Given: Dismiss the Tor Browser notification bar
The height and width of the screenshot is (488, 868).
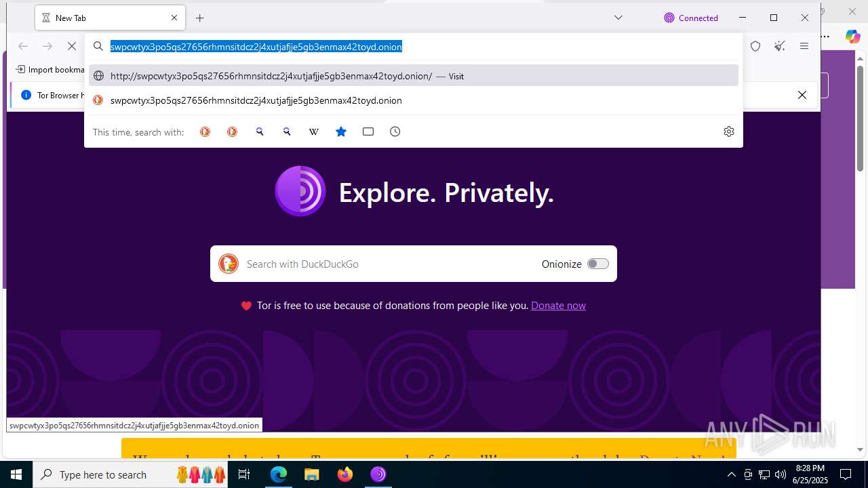Looking at the screenshot, I should [x=802, y=95].
